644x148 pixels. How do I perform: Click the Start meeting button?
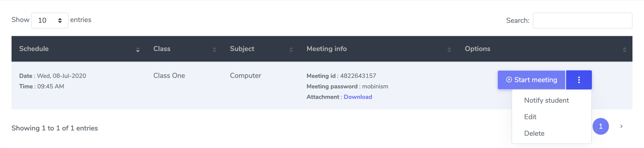coord(531,80)
